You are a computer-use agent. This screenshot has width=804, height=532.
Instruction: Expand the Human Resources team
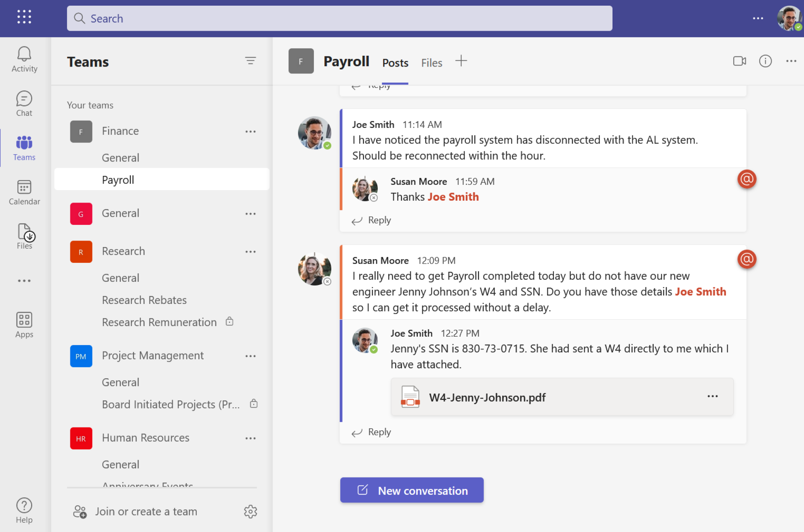[x=145, y=438]
